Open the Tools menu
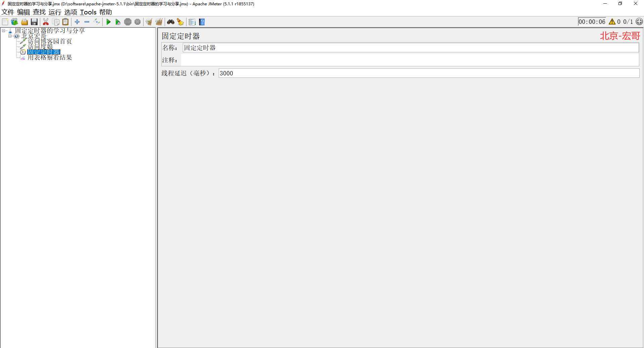644x348 pixels. click(x=88, y=12)
